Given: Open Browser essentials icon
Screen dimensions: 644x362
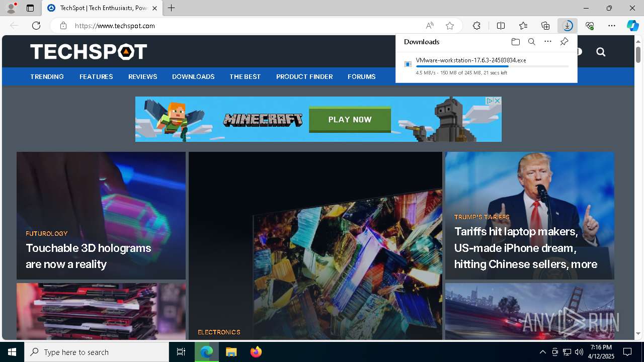Looking at the screenshot, I should pos(590,26).
